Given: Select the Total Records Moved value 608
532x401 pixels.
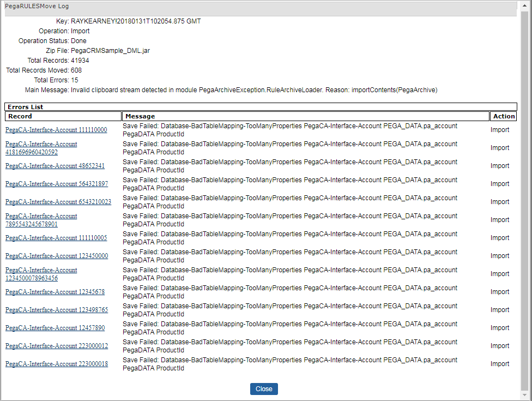Looking at the screenshot, I should [76, 70].
